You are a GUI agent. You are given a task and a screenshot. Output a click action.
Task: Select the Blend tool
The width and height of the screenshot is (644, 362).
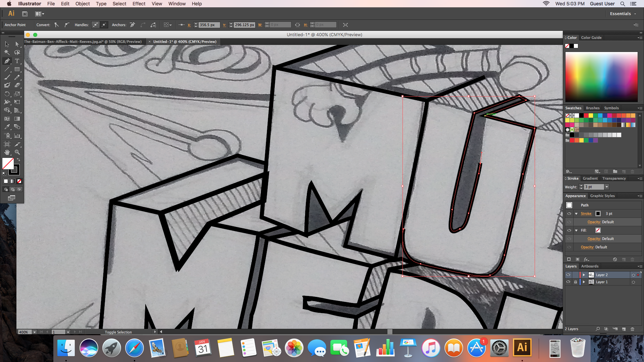tap(17, 127)
